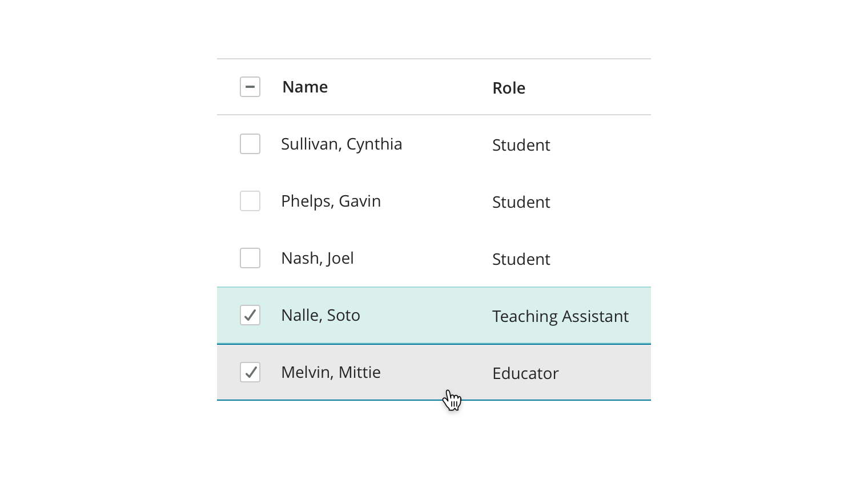Click the name Nash, Joel
868x492 pixels.
pos(318,258)
